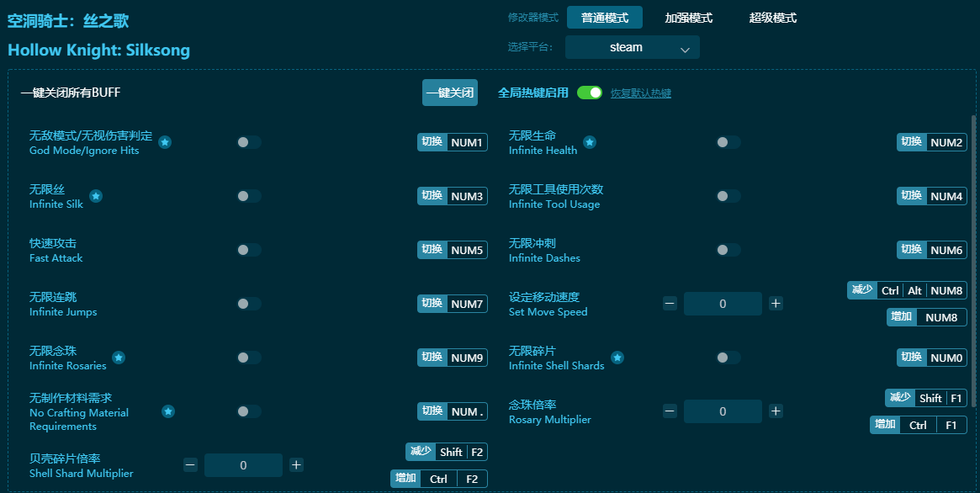Toggle Infinite Shell Shards switch
The image size is (980, 493).
pos(728,358)
